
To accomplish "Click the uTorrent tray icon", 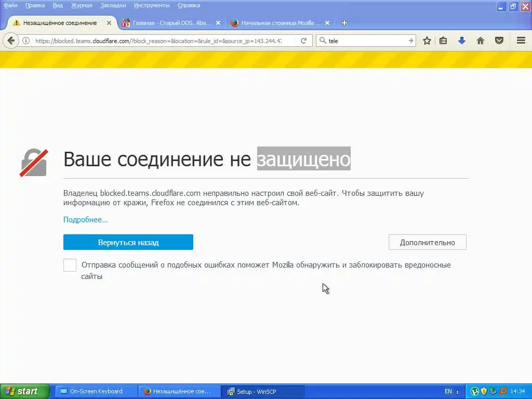I will pyautogui.click(x=475, y=392).
